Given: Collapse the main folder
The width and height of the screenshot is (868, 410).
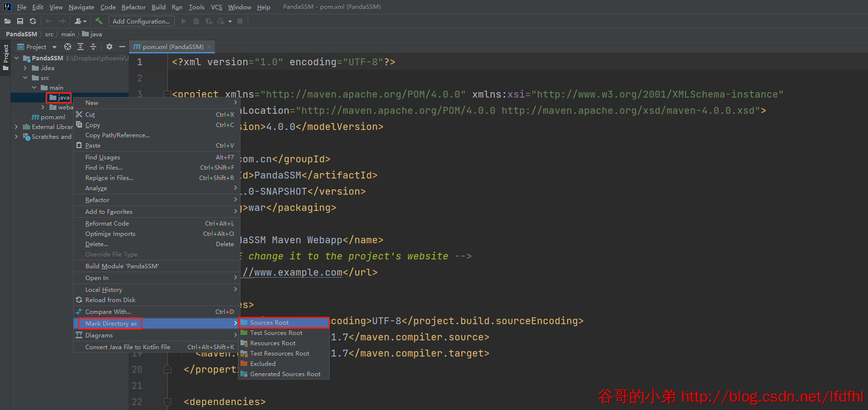Looking at the screenshot, I should [x=34, y=87].
